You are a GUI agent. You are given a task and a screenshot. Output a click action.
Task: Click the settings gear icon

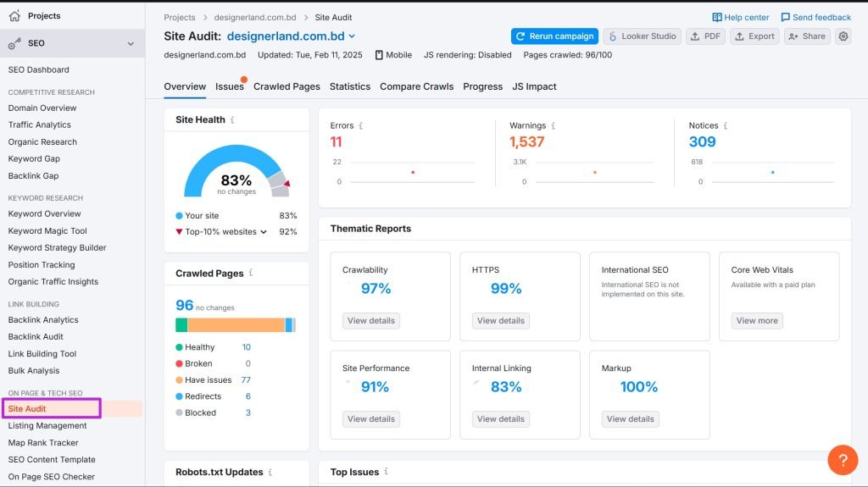[843, 36]
